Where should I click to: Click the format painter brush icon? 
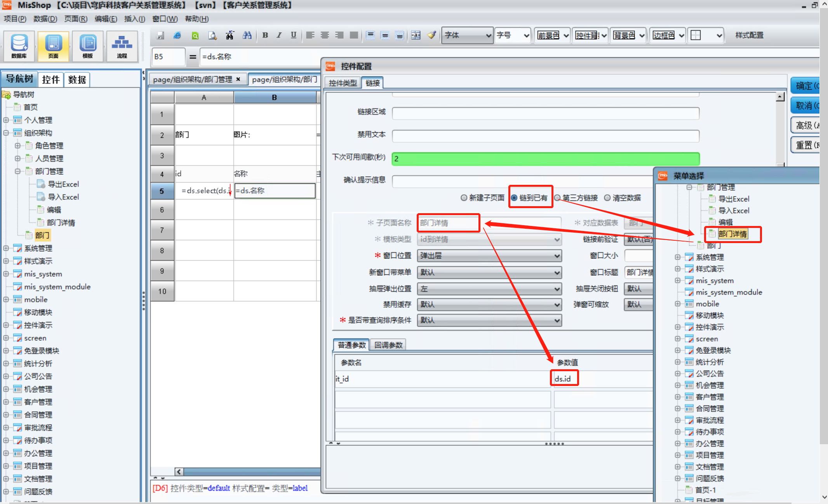tap(431, 35)
